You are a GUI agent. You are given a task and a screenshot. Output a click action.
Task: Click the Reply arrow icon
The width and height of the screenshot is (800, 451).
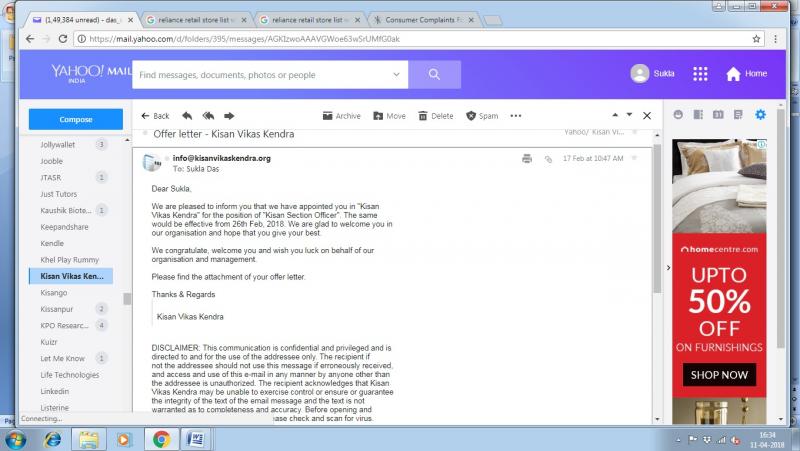pyautogui.click(x=189, y=115)
